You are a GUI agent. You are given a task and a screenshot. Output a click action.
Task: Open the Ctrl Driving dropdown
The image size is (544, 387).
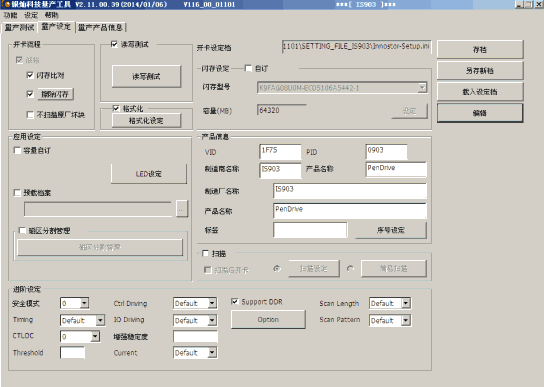(212, 303)
